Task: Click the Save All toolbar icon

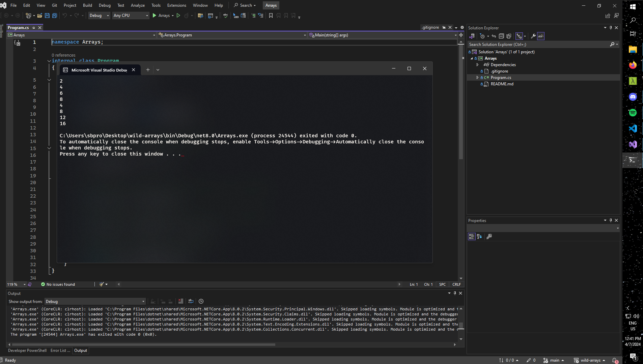Action: [55, 16]
